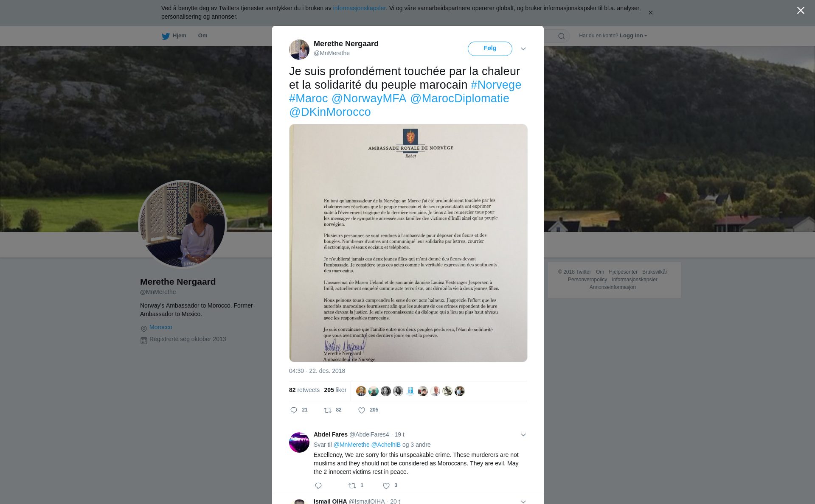Screen dimensions: 815x504
Task: Follow Merethe Nergaard with Følg button
Action: point(490,49)
